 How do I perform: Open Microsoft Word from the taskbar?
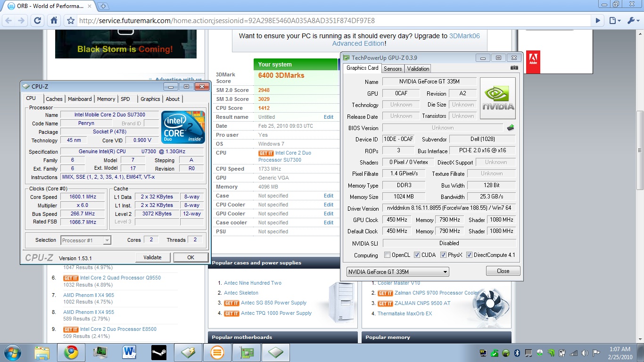[129, 353]
